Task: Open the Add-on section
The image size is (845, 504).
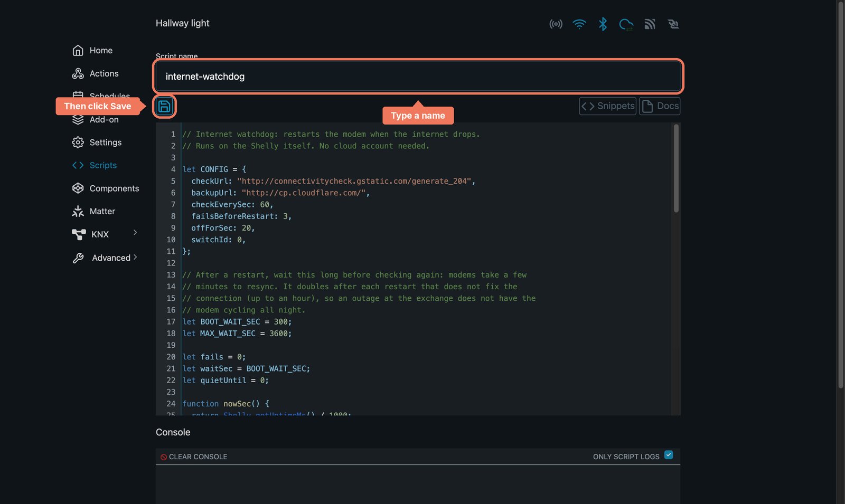Action: click(96, 120)
